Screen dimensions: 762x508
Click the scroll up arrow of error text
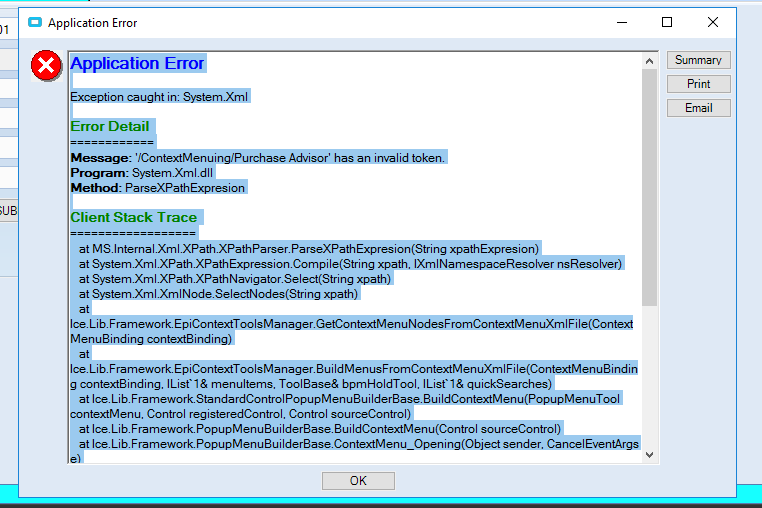point(649,61)
